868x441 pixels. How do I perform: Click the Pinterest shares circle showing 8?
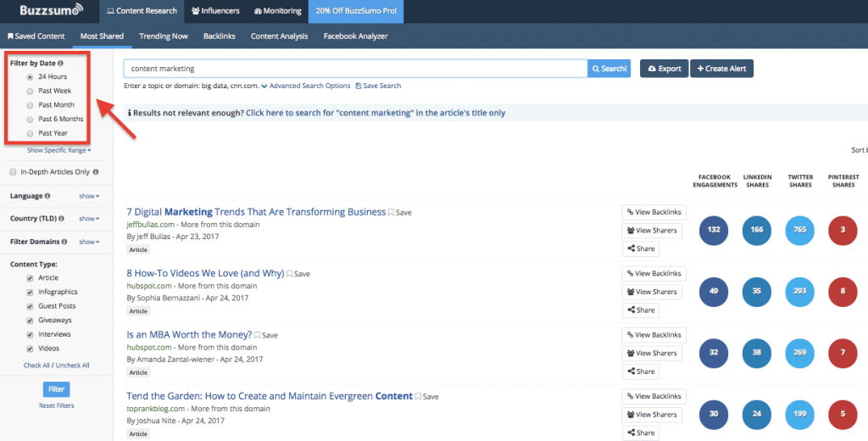843,292
